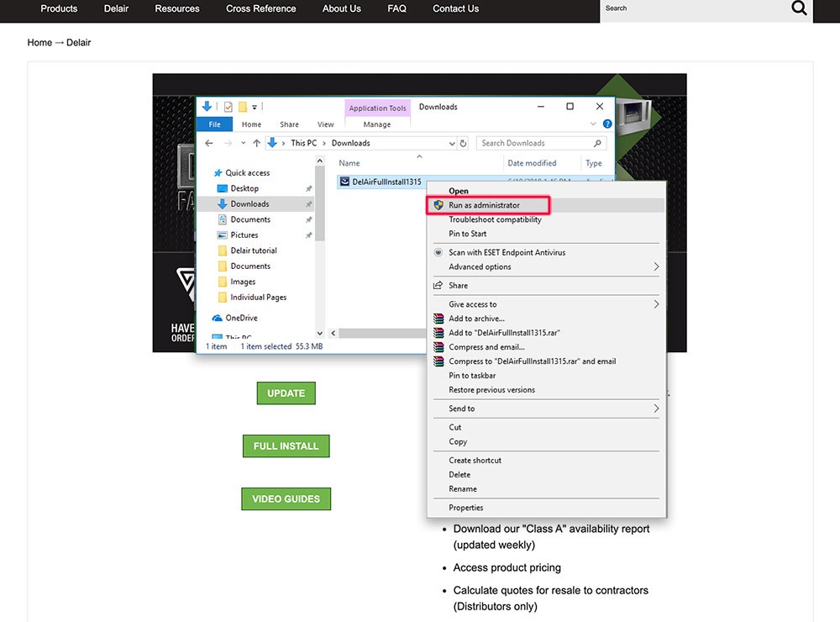Click the ESET scan icon in context menu

coord(438,252)
